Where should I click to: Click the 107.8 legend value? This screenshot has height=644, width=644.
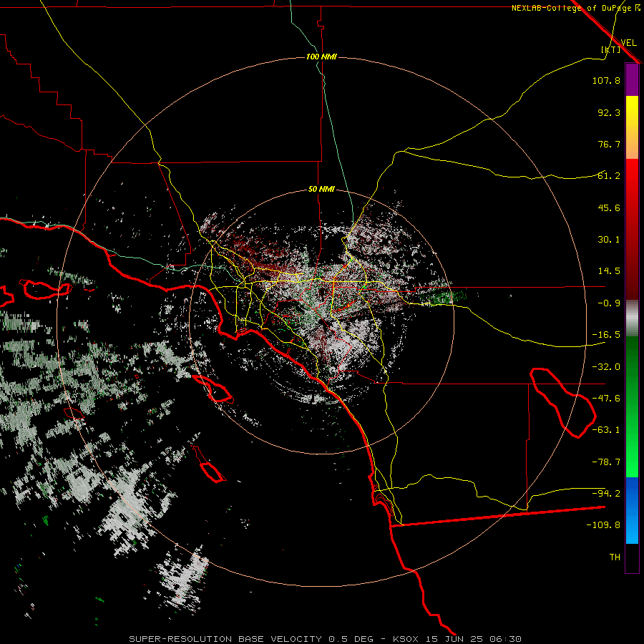606,80
